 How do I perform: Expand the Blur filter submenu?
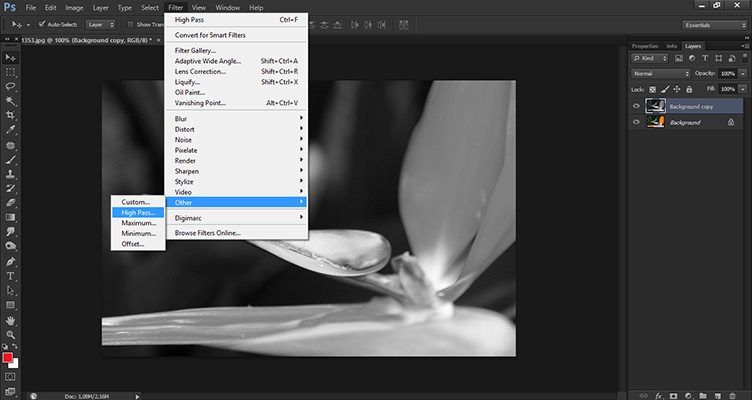(237, 118)
